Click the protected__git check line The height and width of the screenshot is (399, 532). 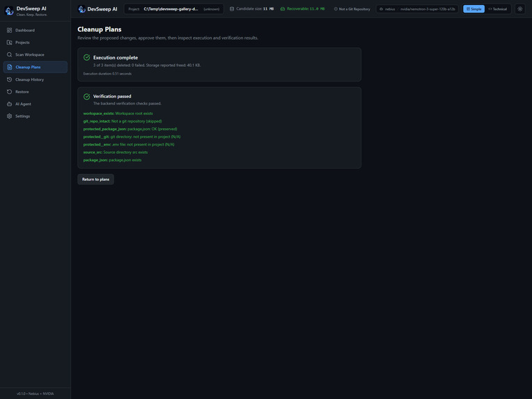[132, 136]
